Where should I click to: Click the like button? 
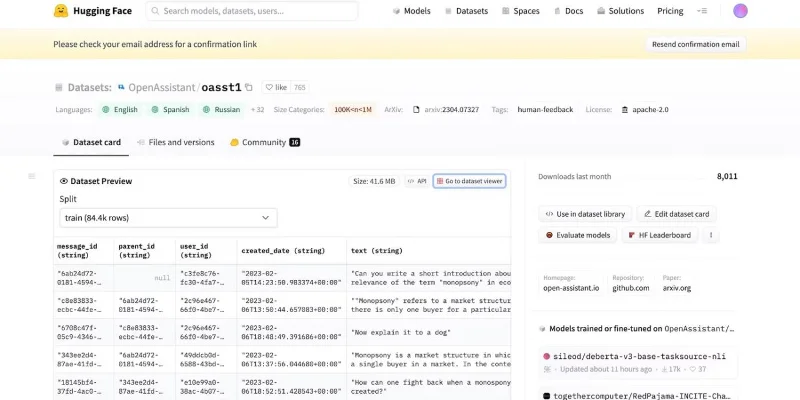point(276,87)
